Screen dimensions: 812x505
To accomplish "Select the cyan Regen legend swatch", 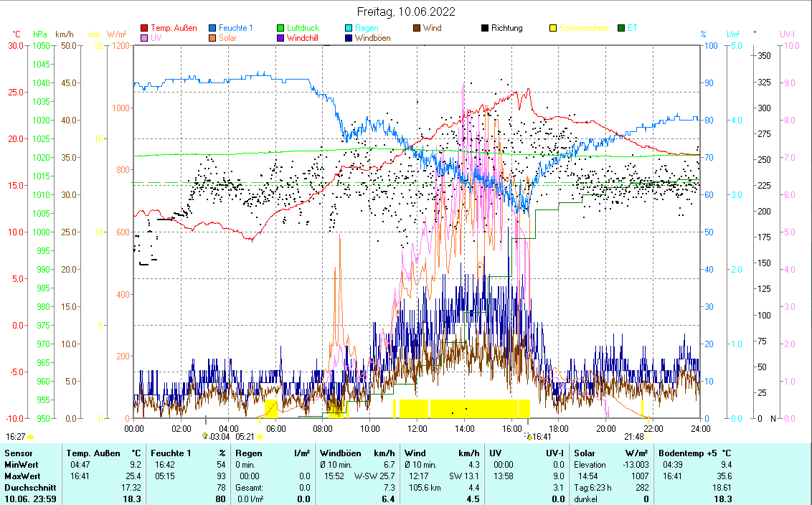I will (349, 28).
